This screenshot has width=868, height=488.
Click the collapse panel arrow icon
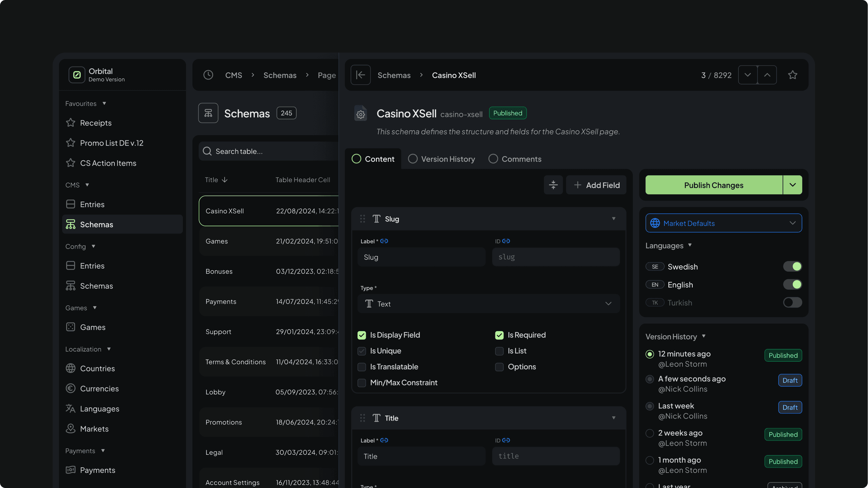(360, 75)
